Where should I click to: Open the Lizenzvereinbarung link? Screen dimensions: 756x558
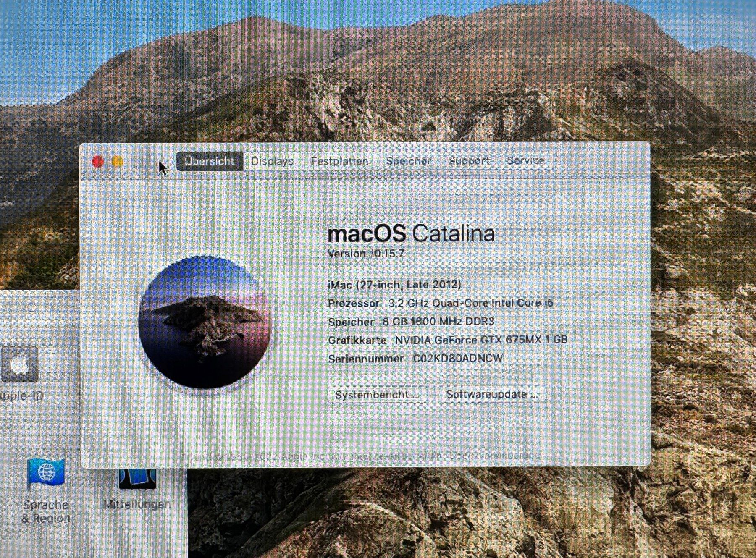pos(495,456)
